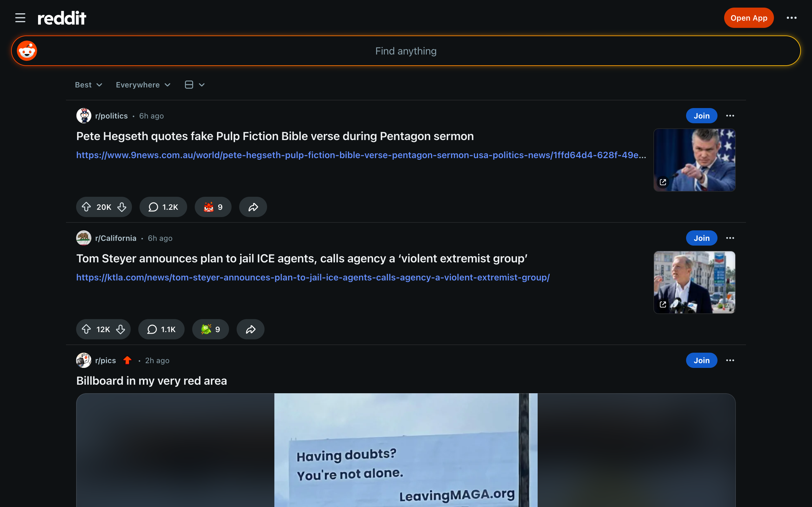The width and height of the screenshot is (812, 507).
Task: Expand the Everywhere location dropdown
Action: (x=143, y=85)
